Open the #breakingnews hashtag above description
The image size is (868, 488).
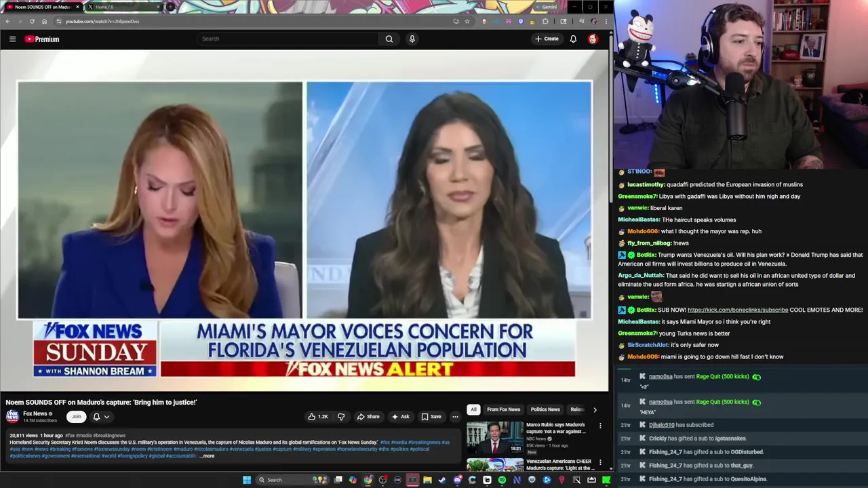[x=109, y=436]
